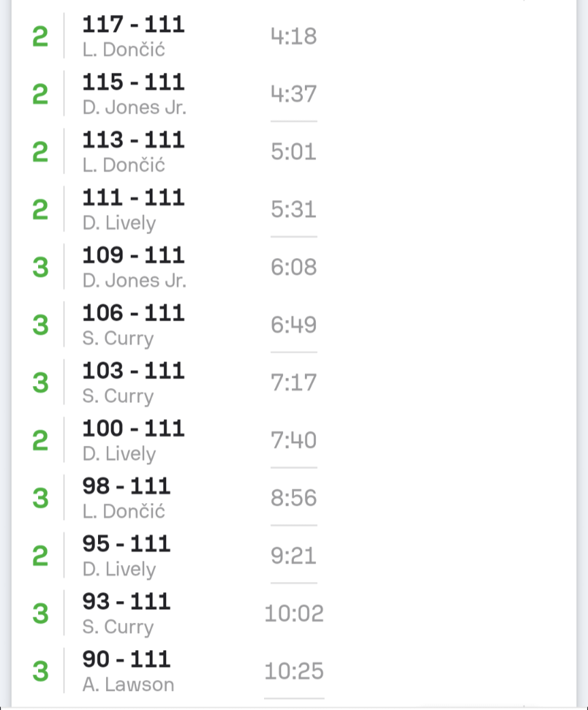This screenshot has width=588, height=710.
Task: Select the 95 - 111 score line
Action: pyautogui.click(x=127, y=544)
